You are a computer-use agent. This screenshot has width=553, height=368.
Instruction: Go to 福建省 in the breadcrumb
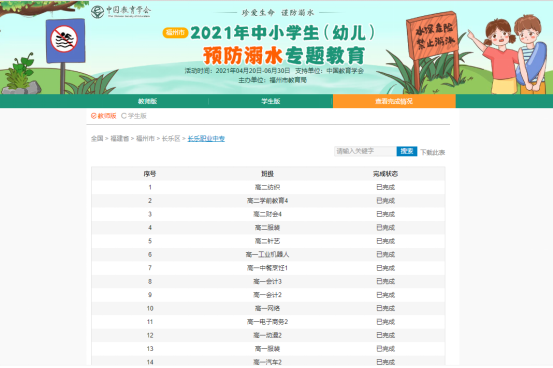pos(120,139)
